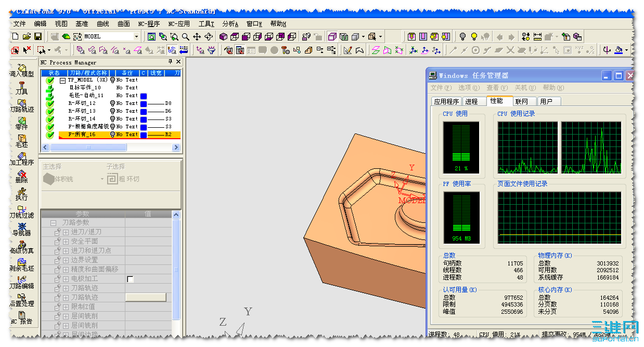Image resolution: width=644 pixels, height=347 pixels.
Task: Toggle status checkmark of R-环切_13
Action: click(x=50, y=111)
